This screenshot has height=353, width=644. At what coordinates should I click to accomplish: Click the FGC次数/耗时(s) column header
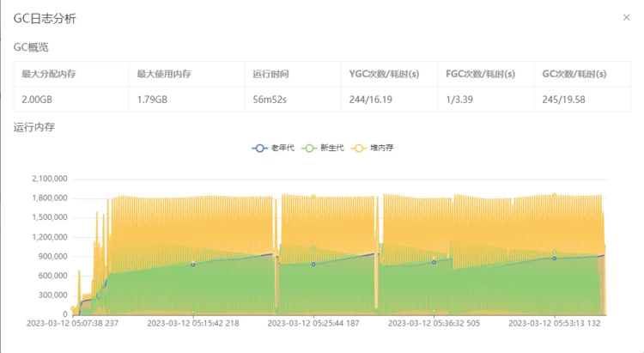[480, 74]
